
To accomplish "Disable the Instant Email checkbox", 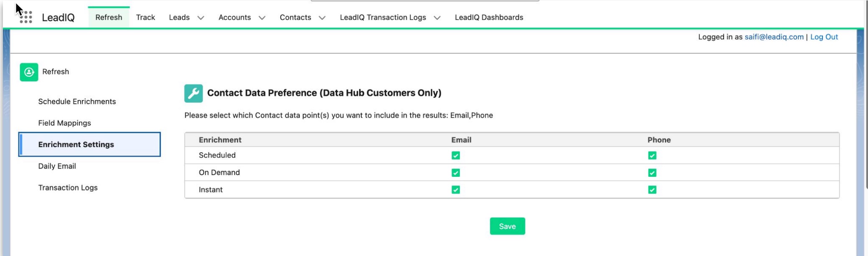I will pyautogui.click(x=455, y=190).
